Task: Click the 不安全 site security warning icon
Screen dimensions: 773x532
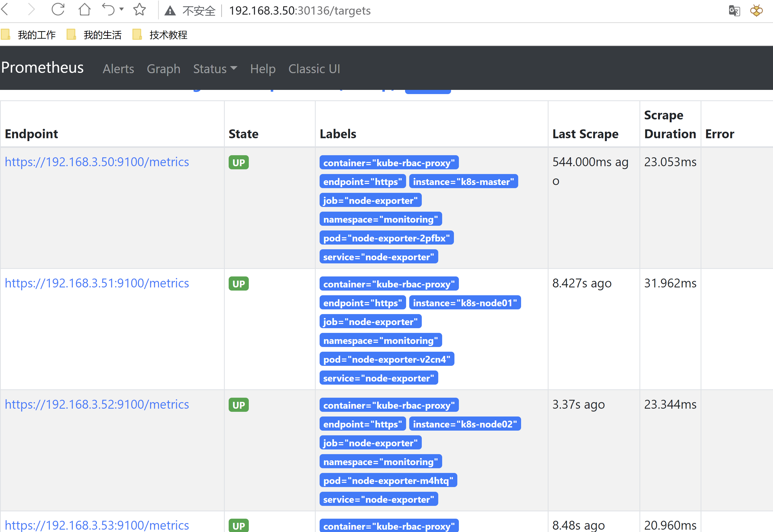Action: pyautogui.click(x=170, y=10)
